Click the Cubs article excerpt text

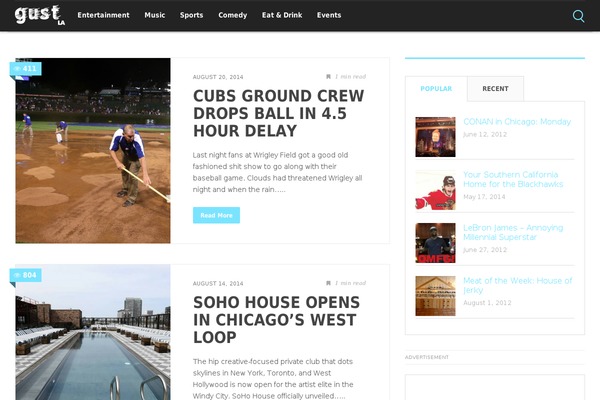coord(277,172)
